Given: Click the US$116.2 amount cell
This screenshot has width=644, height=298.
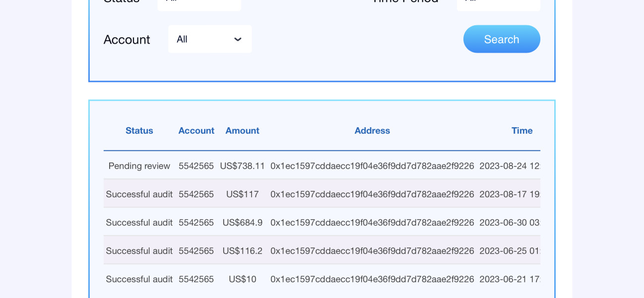Looking at the screenshot, I should point(242,251).
